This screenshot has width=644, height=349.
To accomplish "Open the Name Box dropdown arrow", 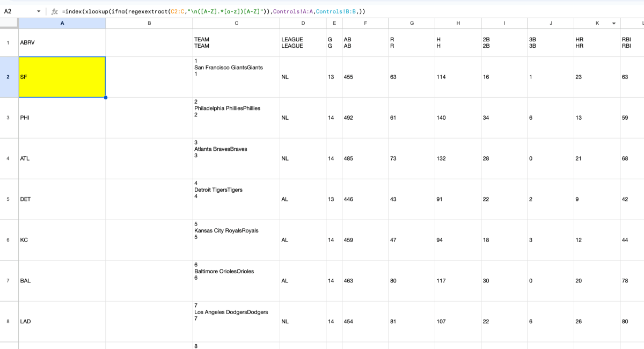I will pos(39,11).
